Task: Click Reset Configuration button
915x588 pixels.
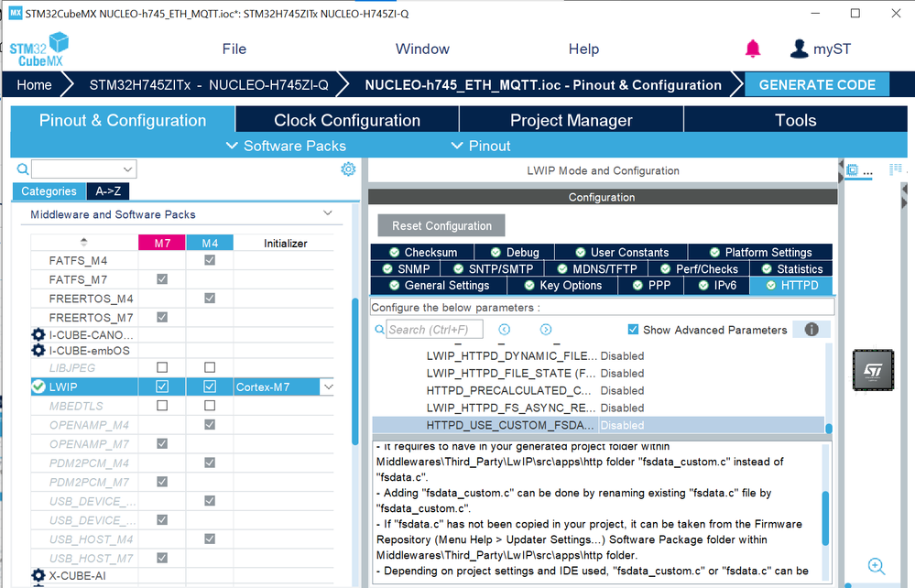Action: coord(441,225)
